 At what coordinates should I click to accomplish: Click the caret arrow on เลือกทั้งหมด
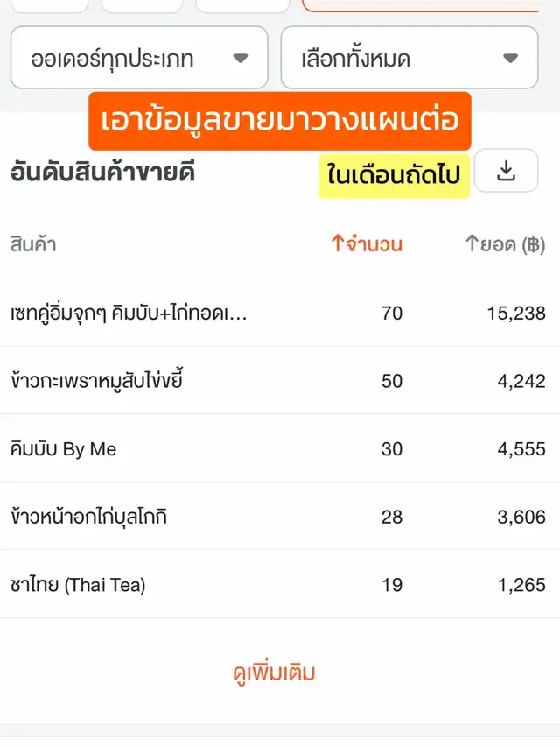click(511, 59)
